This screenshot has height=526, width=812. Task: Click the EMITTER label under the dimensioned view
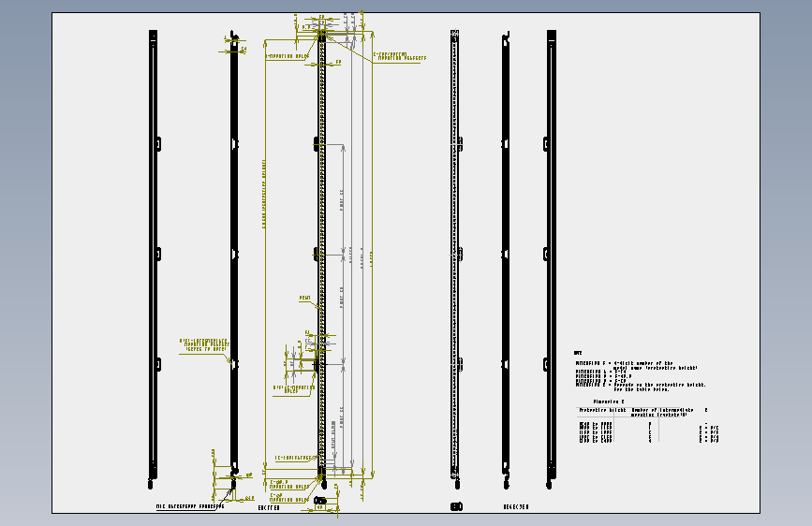[x=269, y=508]
